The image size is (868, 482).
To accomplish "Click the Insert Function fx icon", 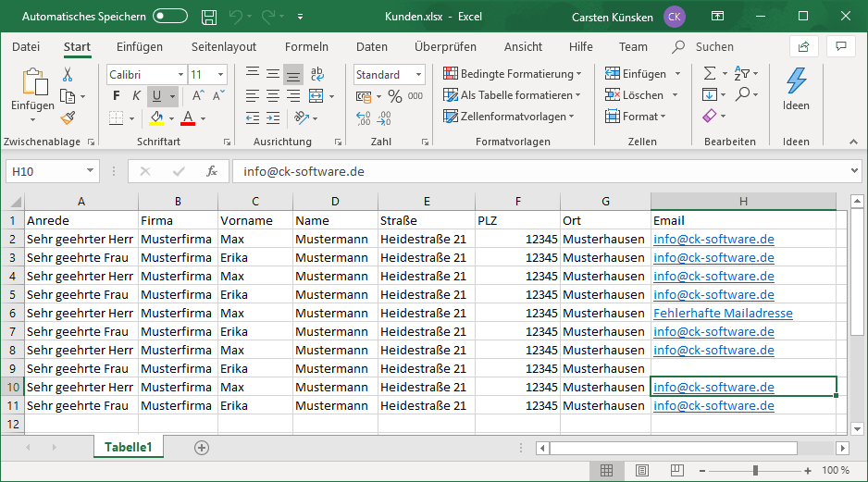I will (212, 171).
